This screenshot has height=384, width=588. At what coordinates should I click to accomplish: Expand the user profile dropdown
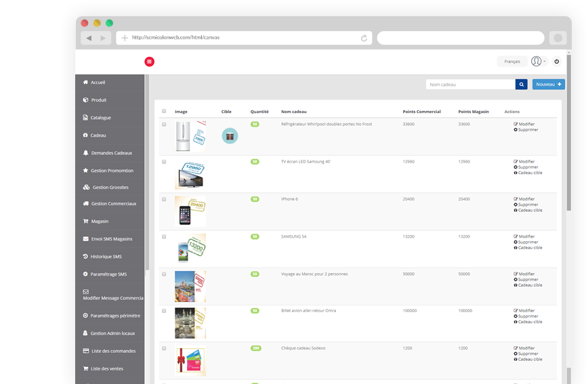(x=538, y=62)
